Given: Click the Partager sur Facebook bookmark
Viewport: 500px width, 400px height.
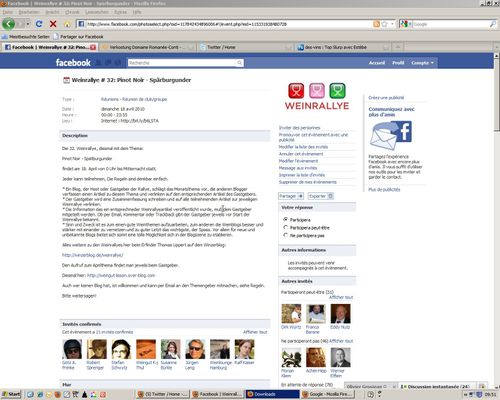Looking at the screenshot, I should 78,37.
